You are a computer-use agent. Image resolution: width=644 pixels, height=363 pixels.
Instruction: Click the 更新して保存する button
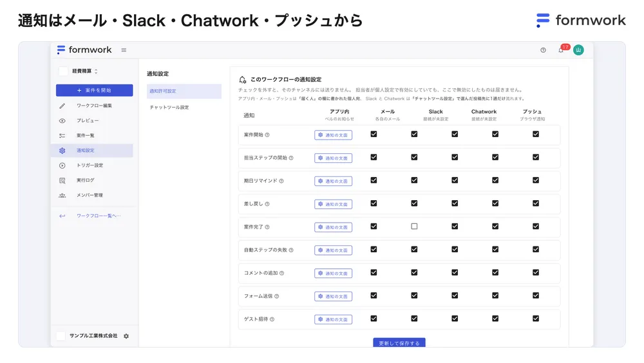coord(399,343)
